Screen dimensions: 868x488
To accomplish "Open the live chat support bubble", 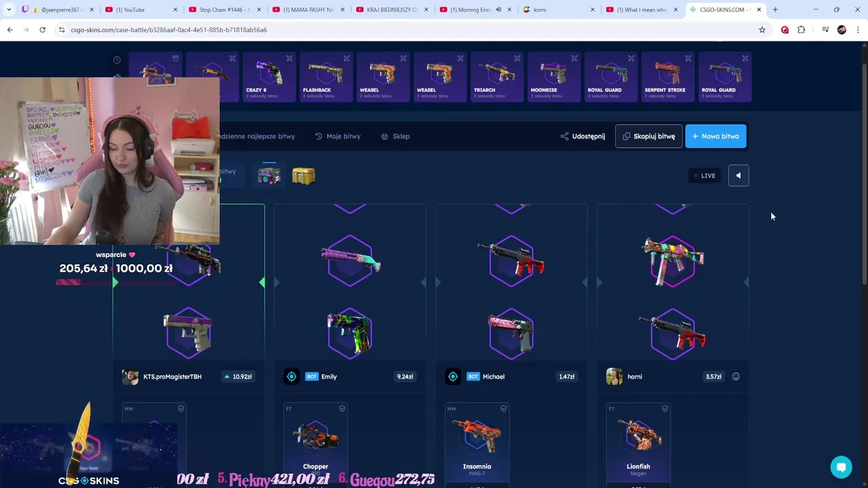I will point(841,467).
